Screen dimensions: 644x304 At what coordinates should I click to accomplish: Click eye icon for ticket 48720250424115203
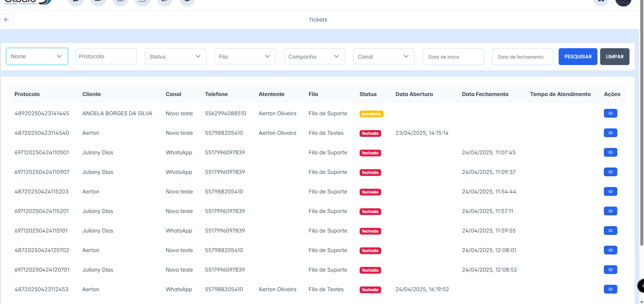click(x=610, y=191)
